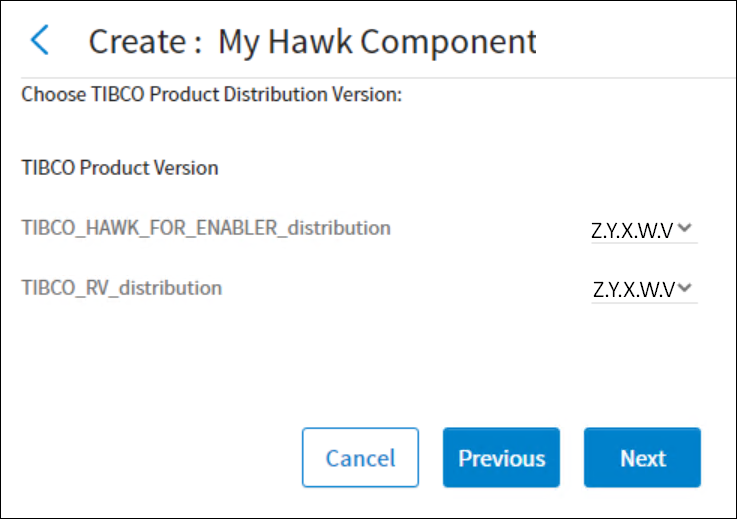Click the arrow of the Hawk enabler version selector
Screen dimensions: 737x519
(685, 228)
